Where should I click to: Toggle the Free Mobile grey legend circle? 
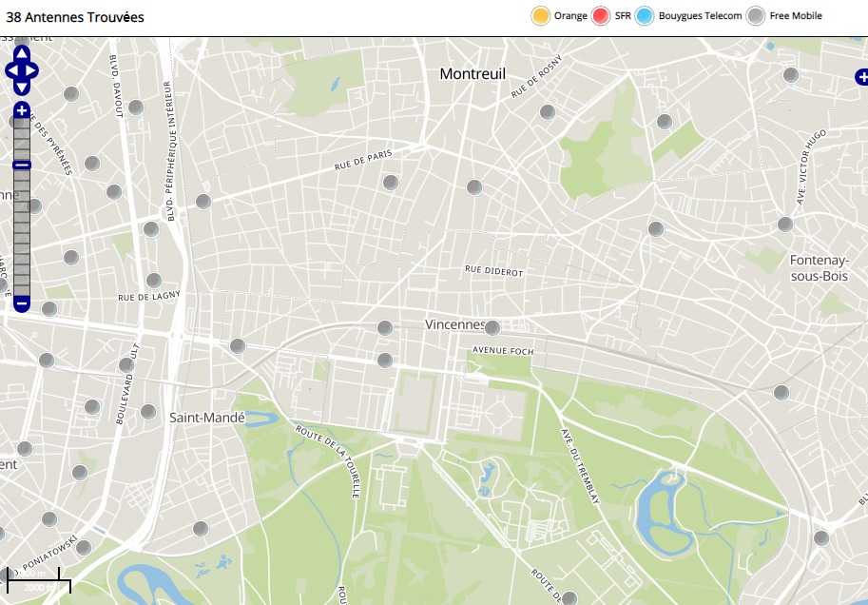point(755,16)
